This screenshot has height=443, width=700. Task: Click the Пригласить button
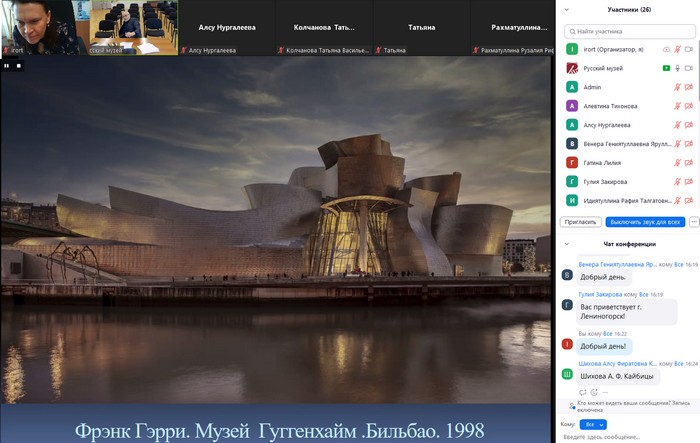tap(580, 222)
